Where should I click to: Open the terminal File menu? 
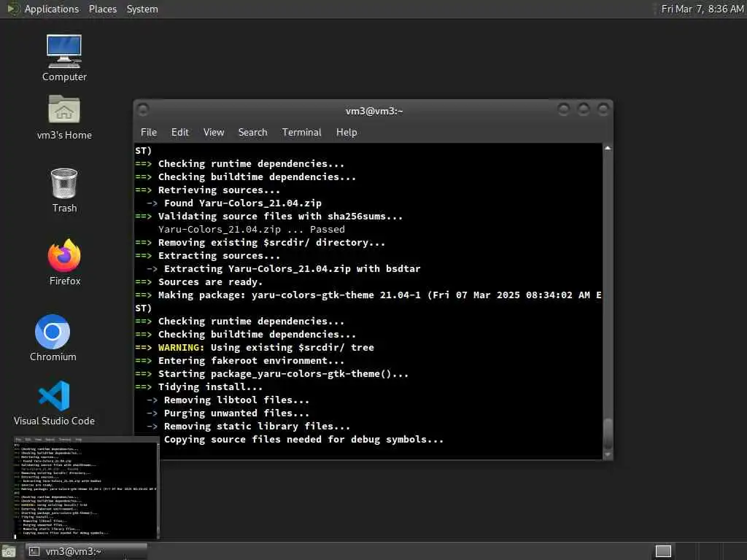(149, 132)
